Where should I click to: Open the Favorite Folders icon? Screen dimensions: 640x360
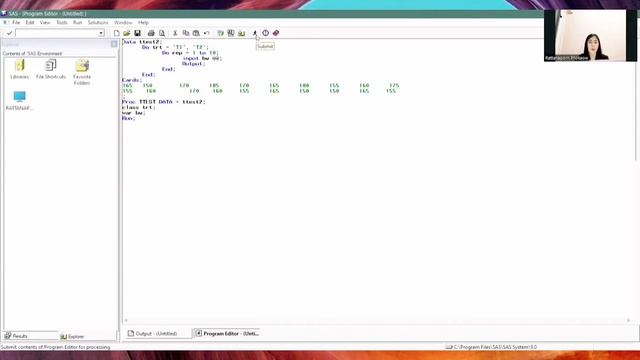tap(82, 72)
